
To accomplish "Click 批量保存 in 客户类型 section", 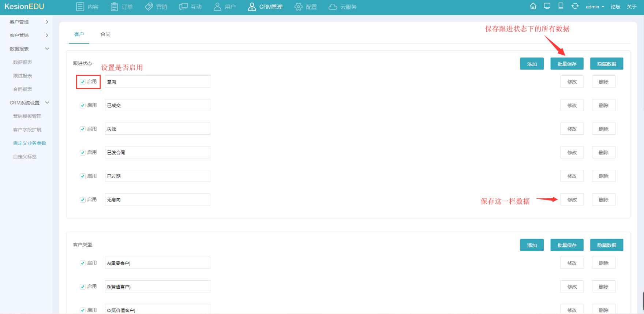I will pos(567,245).
